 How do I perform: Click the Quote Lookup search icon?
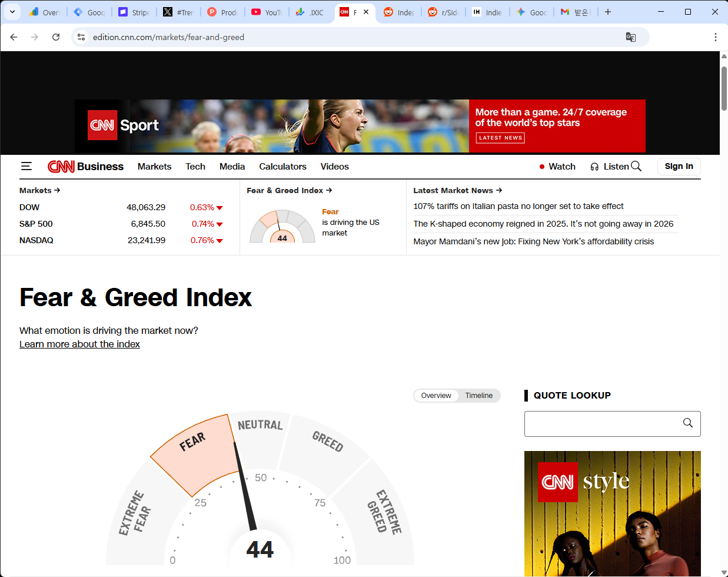click(687, 423)
